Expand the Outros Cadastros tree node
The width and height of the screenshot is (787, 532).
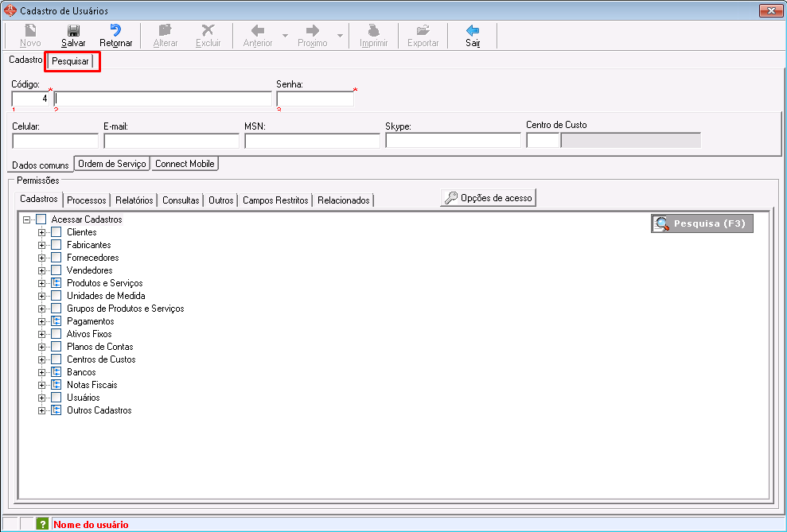41,410
